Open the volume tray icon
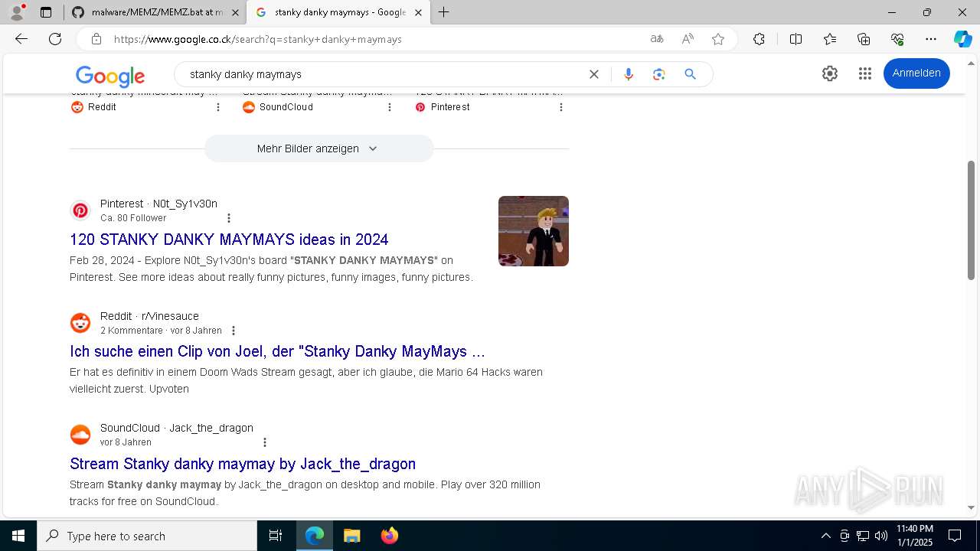This screenshot has height=551, width=980. 881,536
